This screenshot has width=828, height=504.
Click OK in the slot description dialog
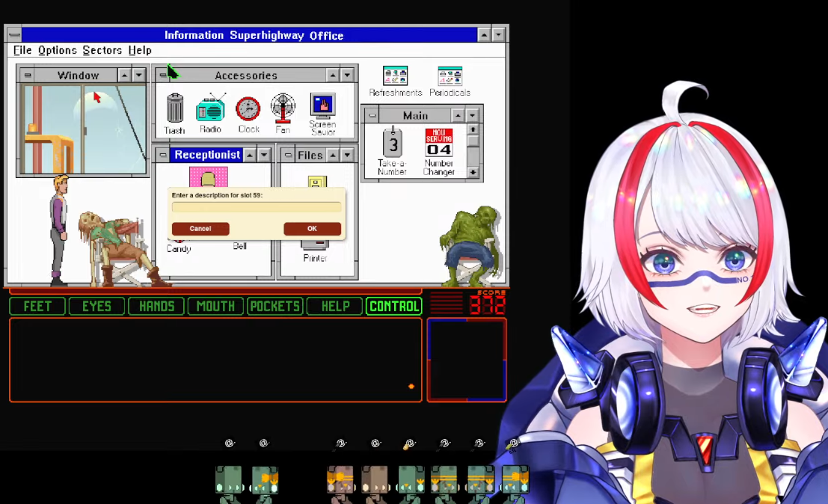coord(312,229)
